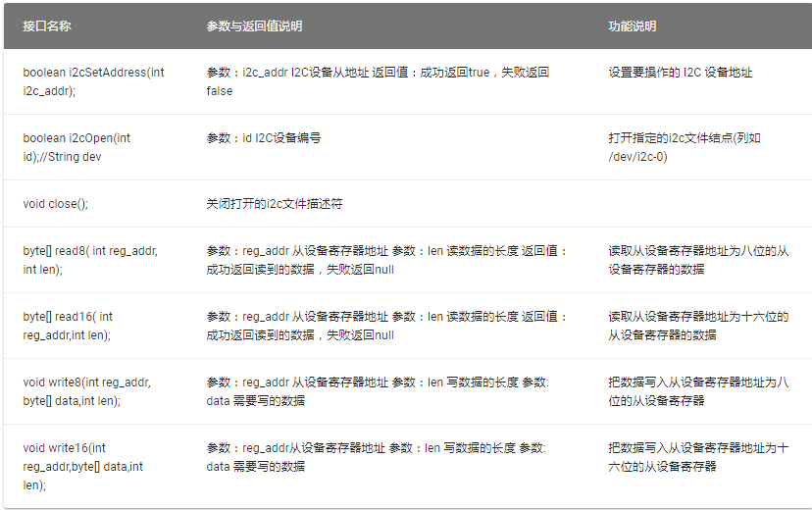This screenshot has width=812, height=510.
Task: Click the 功能说明 column header
Action: pyautogui.click(x=632, y=26)
